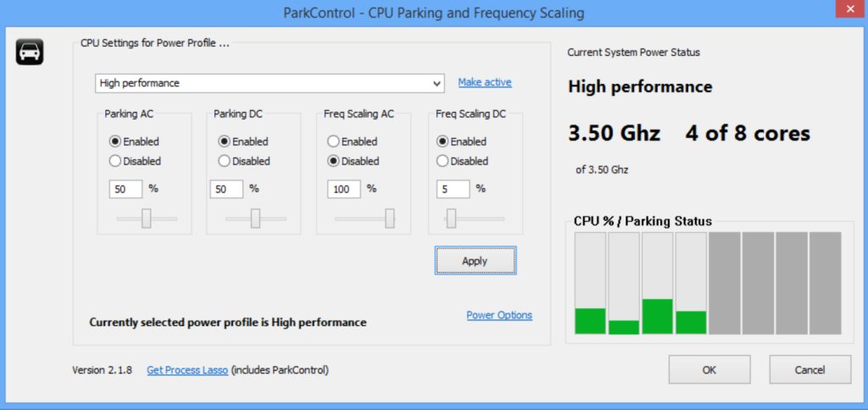Click the Parking DC percent field
868x410 pixels.
tap(226, 189)
